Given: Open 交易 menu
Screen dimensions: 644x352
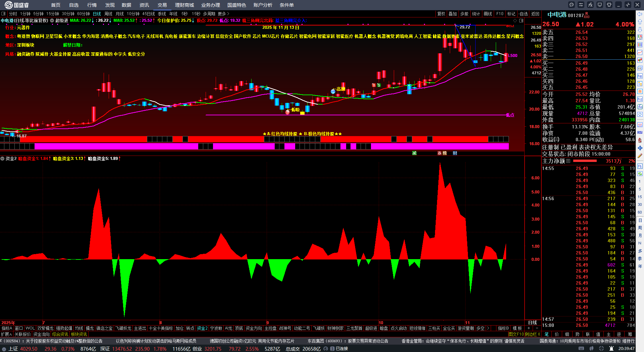Looking at the screenshot, I should 162,5.
